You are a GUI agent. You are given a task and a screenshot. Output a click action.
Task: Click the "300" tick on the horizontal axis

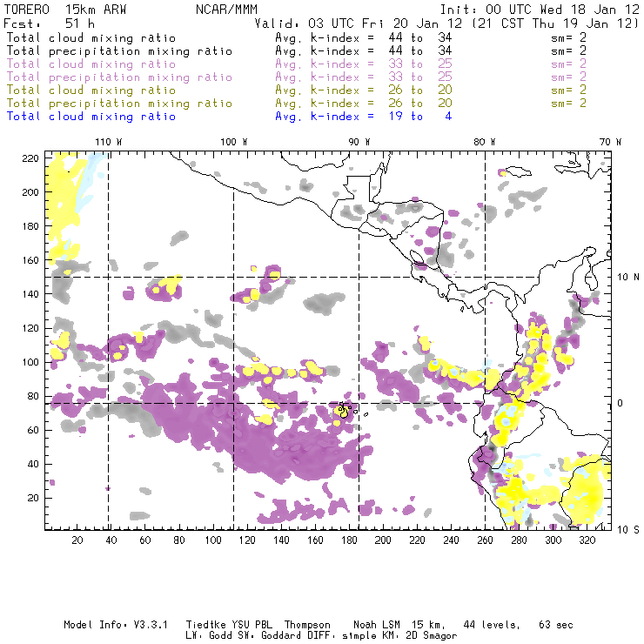(553, 540)
